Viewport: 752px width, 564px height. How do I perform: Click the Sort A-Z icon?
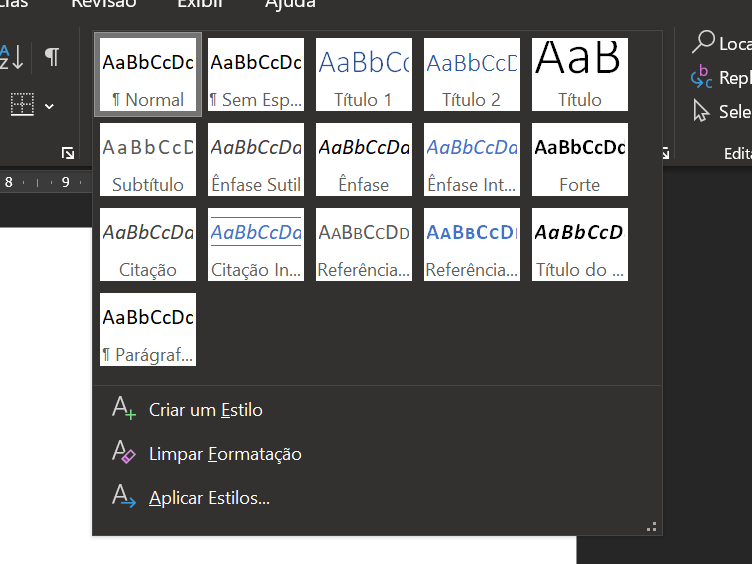[x=12, y=56]
